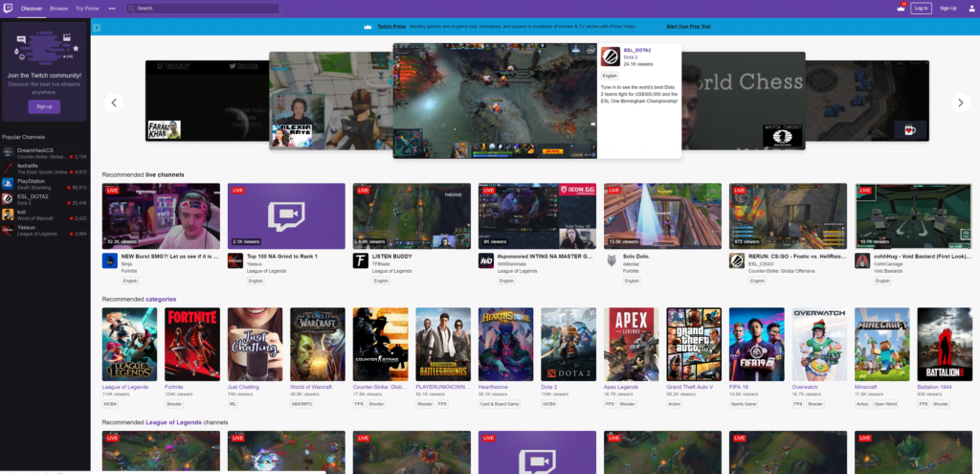
Task: Open Counter-Strike category cover
Action: click(381, 344)
